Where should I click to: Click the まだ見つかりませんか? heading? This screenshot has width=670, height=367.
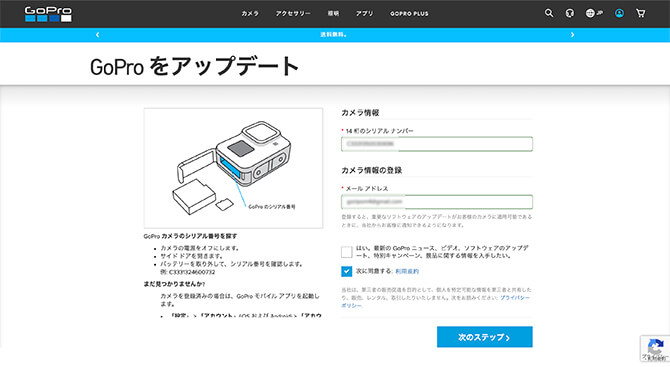[174, 284]
